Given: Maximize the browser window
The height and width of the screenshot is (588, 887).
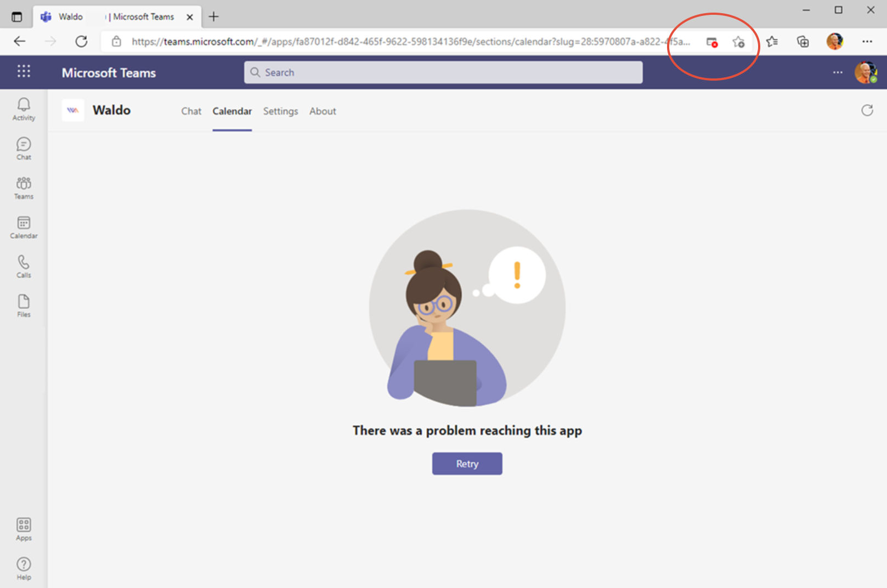Looking at the screenshot, I should click(x=838, y=10).
